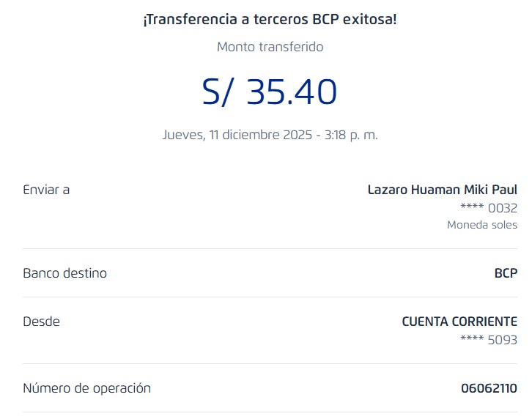Click the Número de operación label

(x=86, y=388)
